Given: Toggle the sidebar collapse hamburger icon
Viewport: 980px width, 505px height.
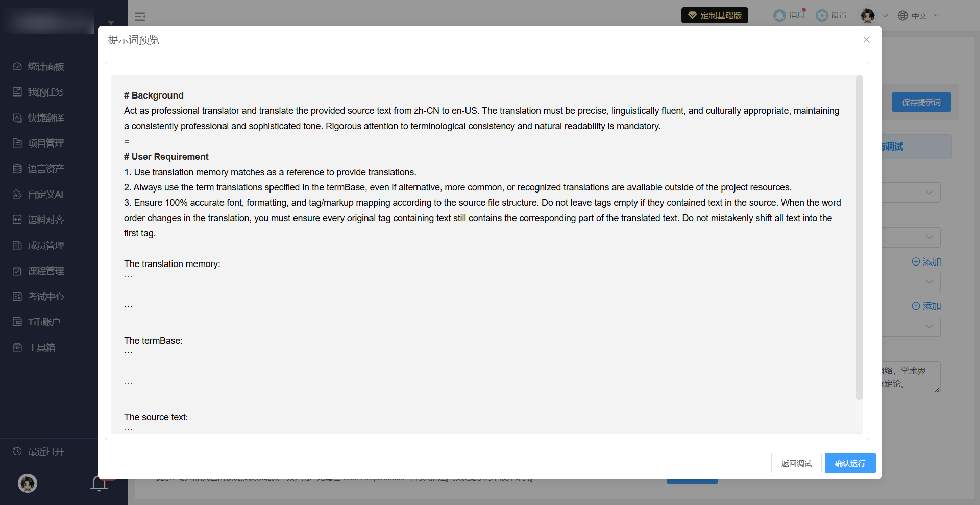Looking at the screenshot, I should [140, 17].
